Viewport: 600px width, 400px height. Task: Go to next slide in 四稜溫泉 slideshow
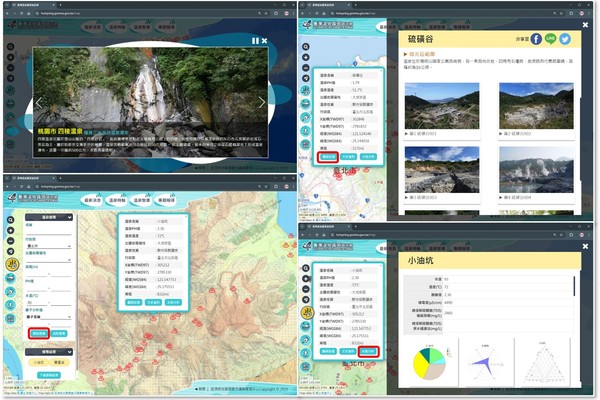coord(262,102)
